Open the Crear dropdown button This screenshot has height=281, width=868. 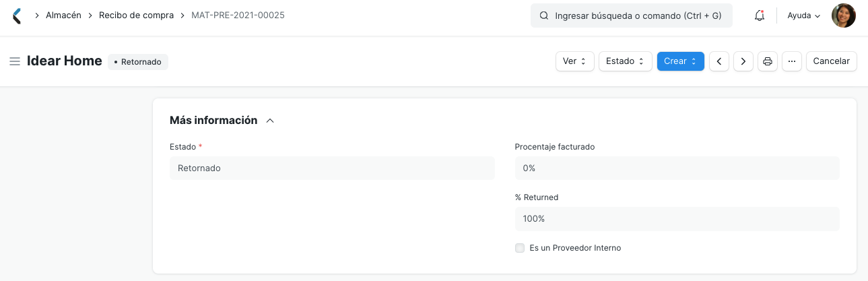point(680,61)
